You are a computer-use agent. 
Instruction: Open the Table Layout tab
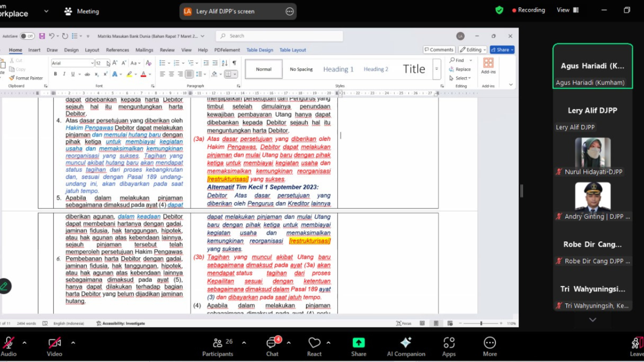292,50
